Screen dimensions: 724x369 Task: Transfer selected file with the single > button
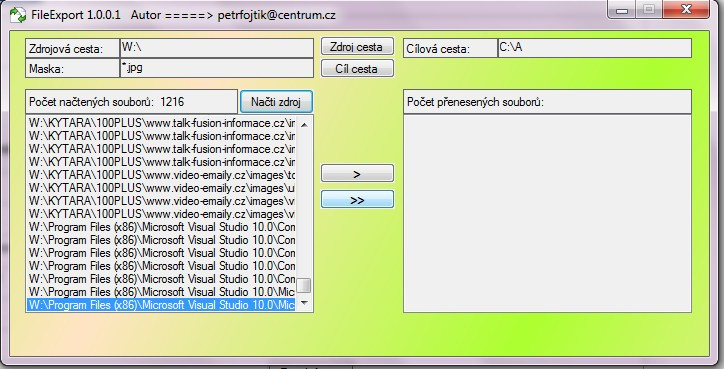coord(357,173)
